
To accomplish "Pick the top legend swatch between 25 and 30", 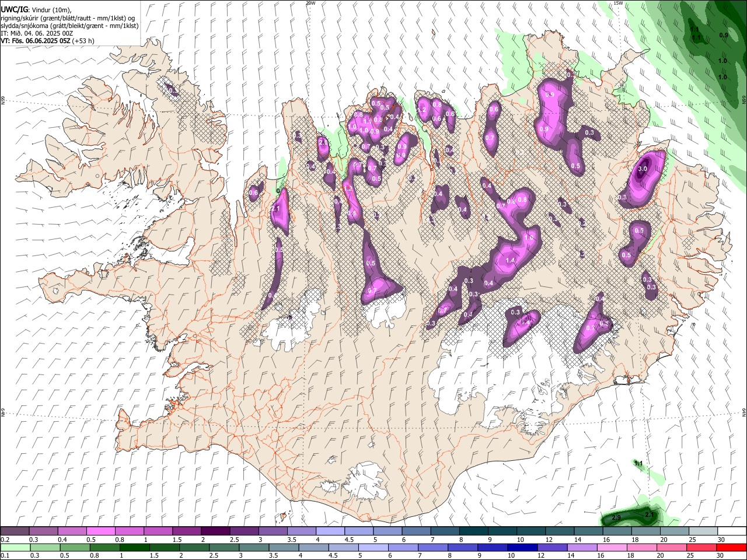I will pos(703,531).
